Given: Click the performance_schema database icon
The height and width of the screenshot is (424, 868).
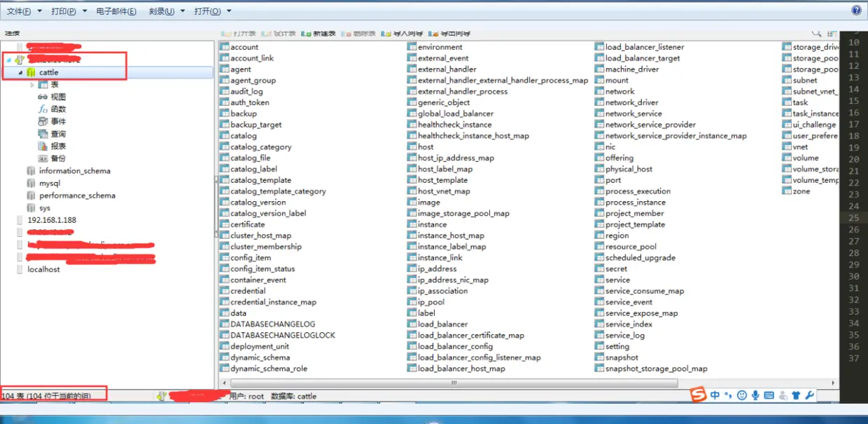Looking at the screenshot, I should tap(31, 196).
